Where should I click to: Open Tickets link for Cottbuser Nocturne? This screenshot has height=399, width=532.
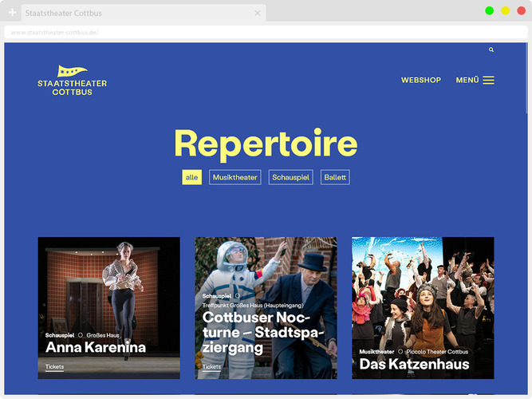pyautogui.click(x=211, y=367)
